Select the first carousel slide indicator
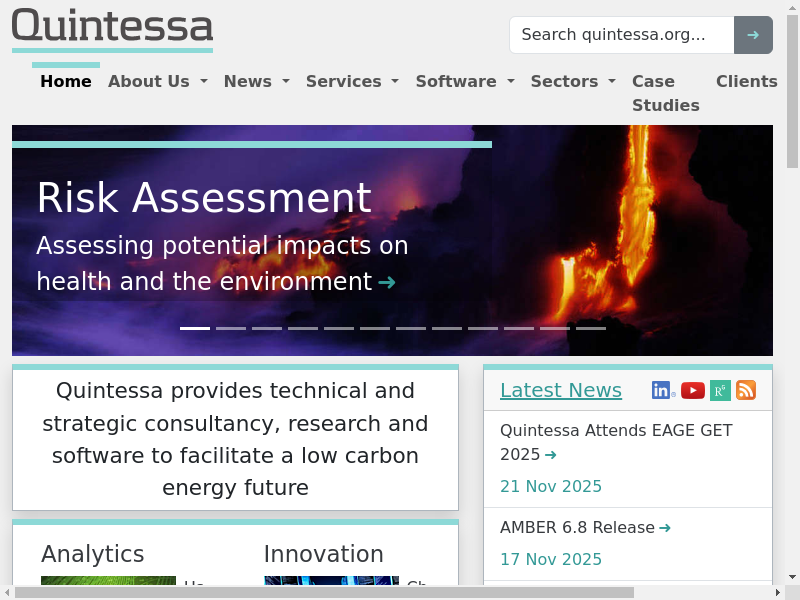Screen dimensions: 800x600 coord(195,328)
